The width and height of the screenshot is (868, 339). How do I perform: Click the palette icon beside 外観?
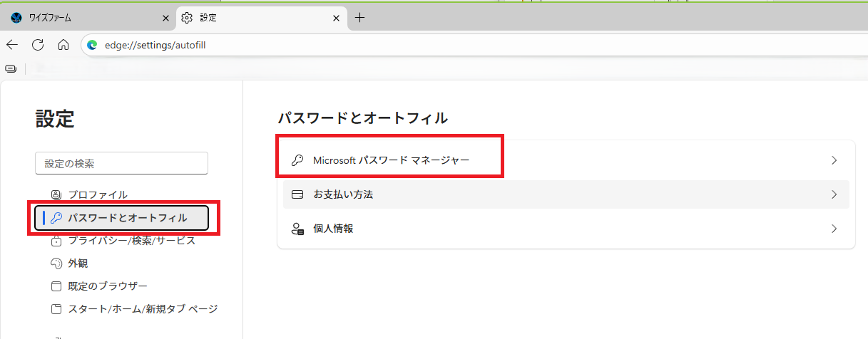click(x=56, y=264)
